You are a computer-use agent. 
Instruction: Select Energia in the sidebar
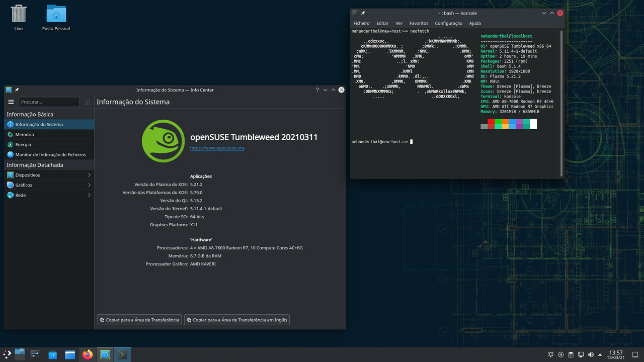tap(49, 144)
